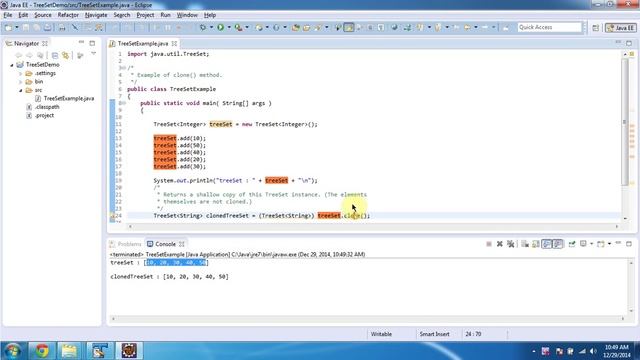The image size is (640, 360).
Task: Click the Terminate (stop) icon in Console
Action: pyautogui.click(x=489, y=244)
